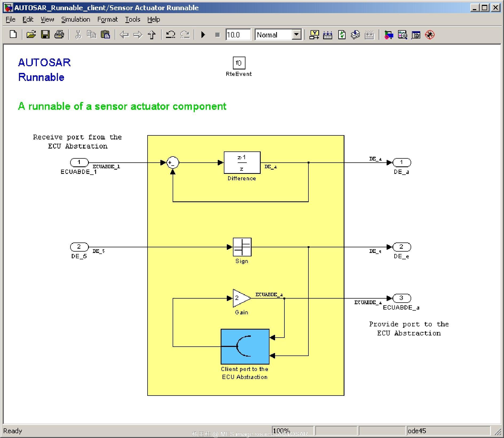Redo the last undone action
504x438 pixels.
coord(184,35)
